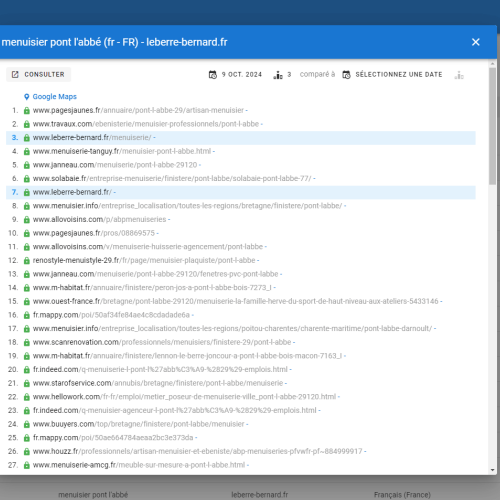The width and height of the screenshot is (500, 500).
Task: Open result 12 renostyle-menuistyle-29.fr link
Action: tap(144, 261)
